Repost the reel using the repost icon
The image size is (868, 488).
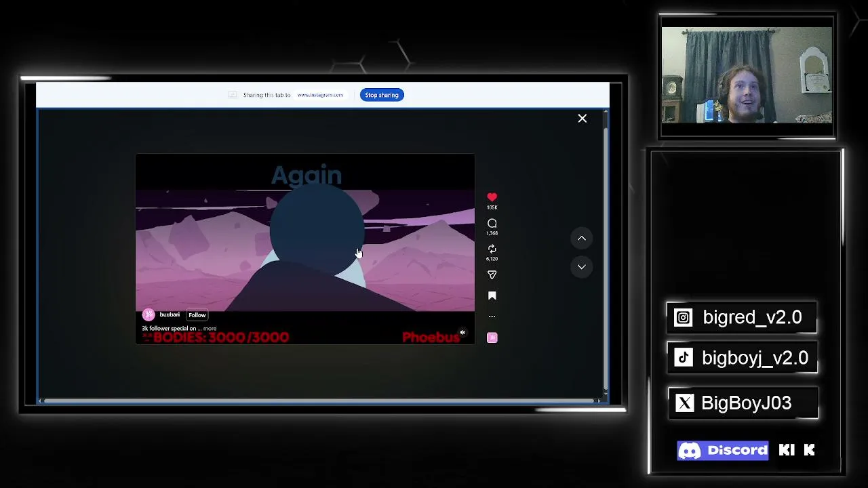[x=492, y=249]
